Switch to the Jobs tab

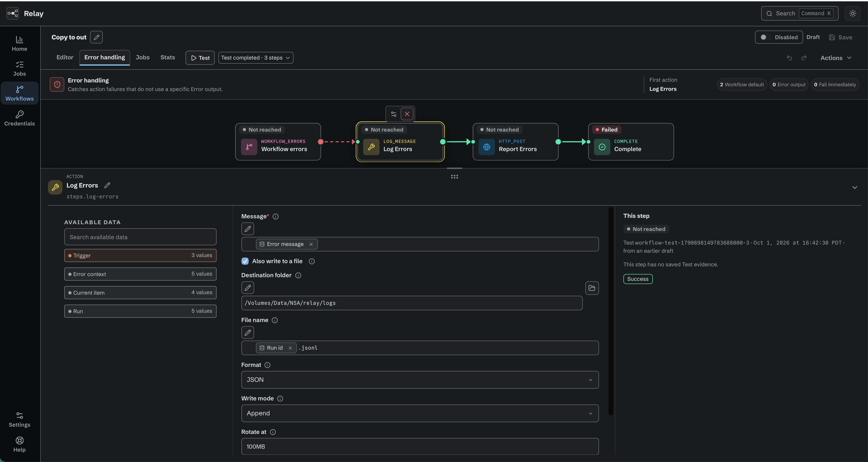click(143, 57)
